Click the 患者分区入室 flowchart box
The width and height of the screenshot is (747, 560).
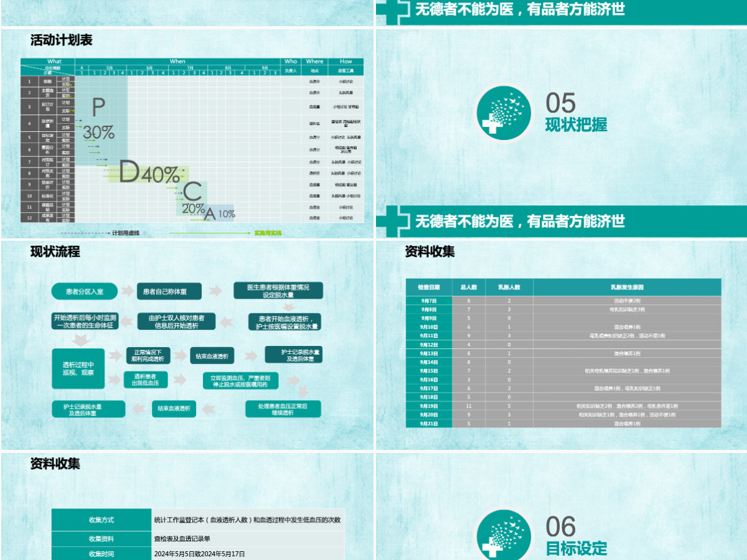(x=85, y=291)
